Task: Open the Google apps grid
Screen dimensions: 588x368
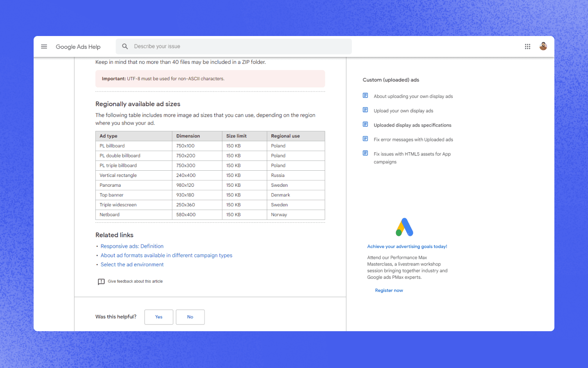Action: 527,47
